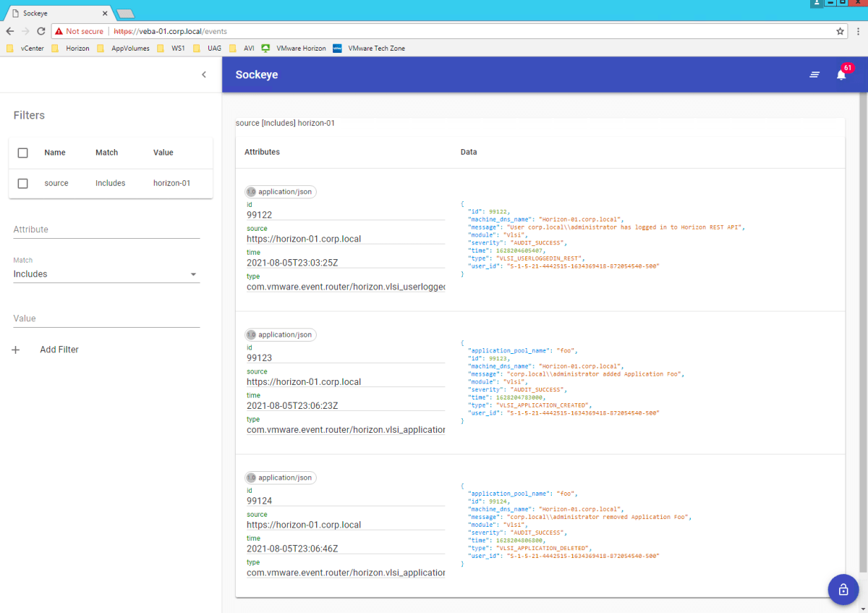Toggle the select-all filters checkbox

(22, 153)
